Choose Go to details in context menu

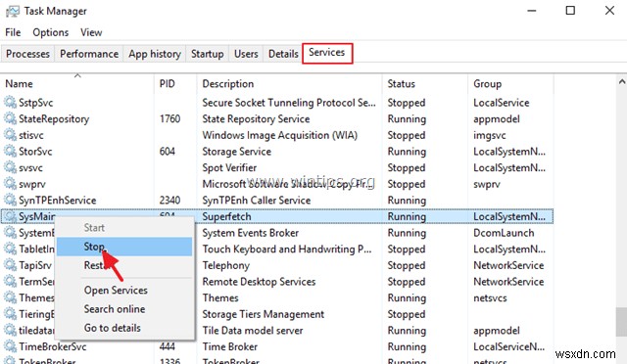[124, 328]
